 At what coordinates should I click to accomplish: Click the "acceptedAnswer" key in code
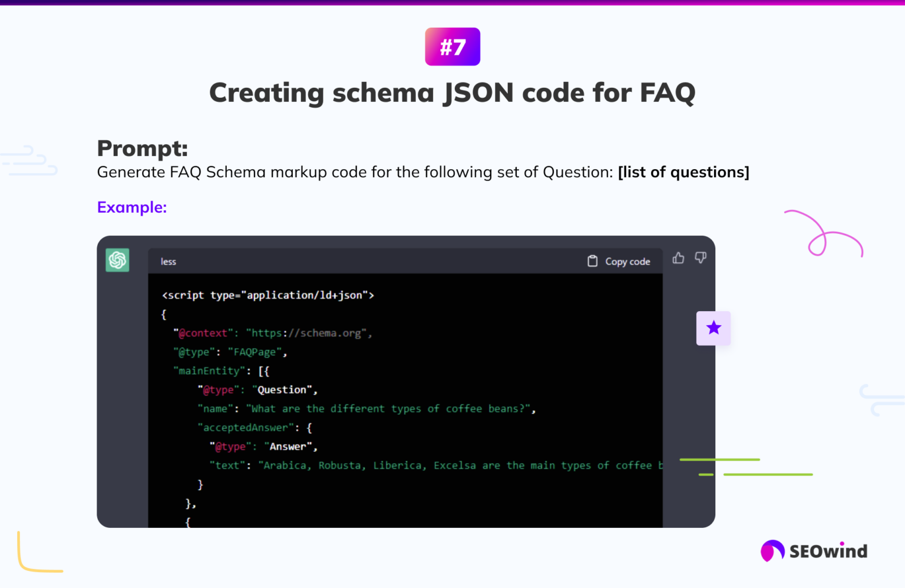[245, 428]
